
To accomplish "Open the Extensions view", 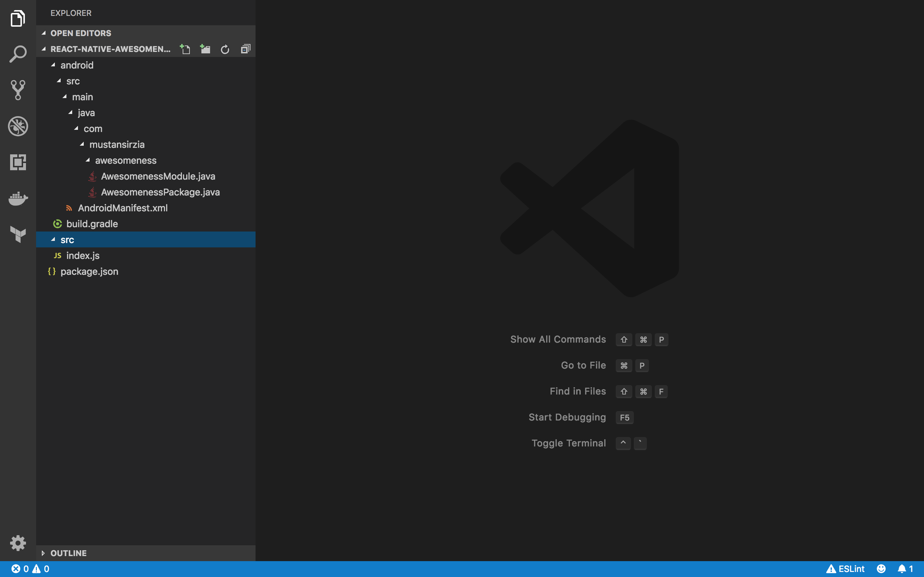I will click(18, 162).
